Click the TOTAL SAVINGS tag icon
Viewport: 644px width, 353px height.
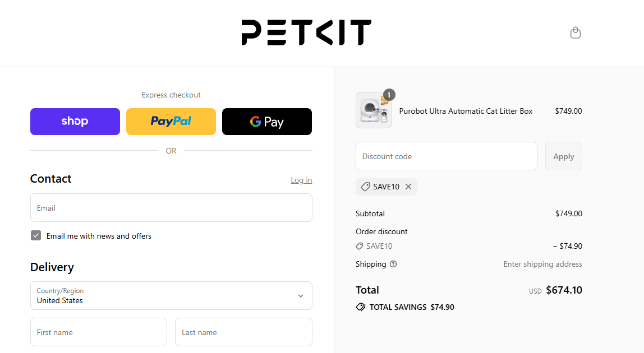360,306
